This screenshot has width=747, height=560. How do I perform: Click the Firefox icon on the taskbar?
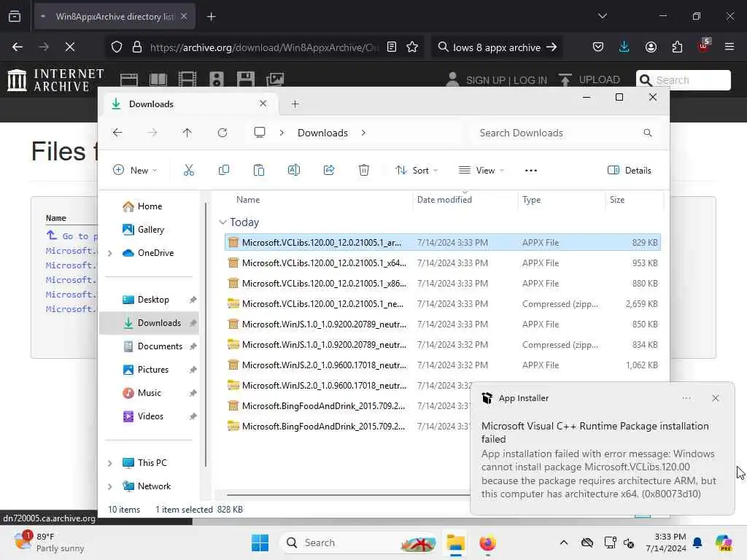(x=487, y=542)
